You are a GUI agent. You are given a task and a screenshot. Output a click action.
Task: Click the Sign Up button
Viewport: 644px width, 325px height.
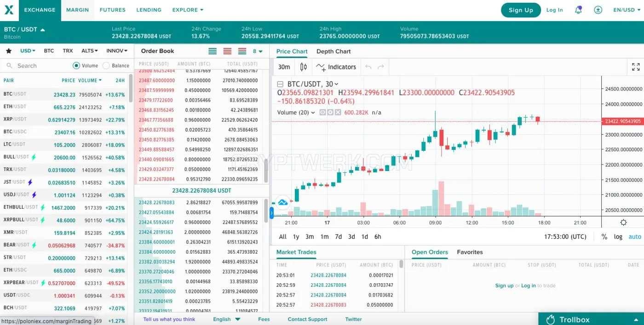tap(521, 10)
